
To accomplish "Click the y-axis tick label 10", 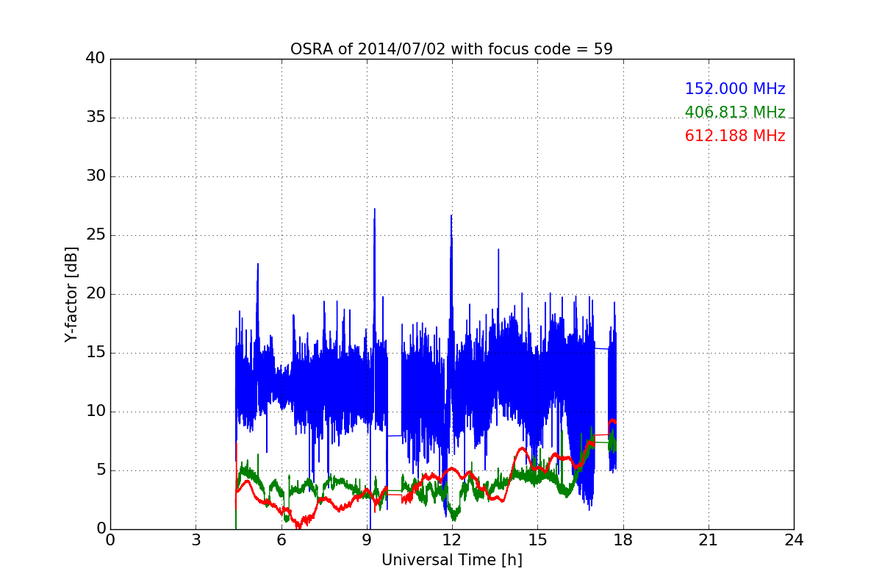I will point(95,412).
